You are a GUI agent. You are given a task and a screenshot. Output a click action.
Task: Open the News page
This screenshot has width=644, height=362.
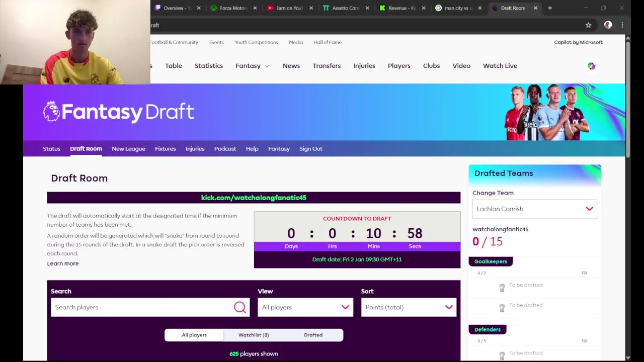click(x=291, y=66)
